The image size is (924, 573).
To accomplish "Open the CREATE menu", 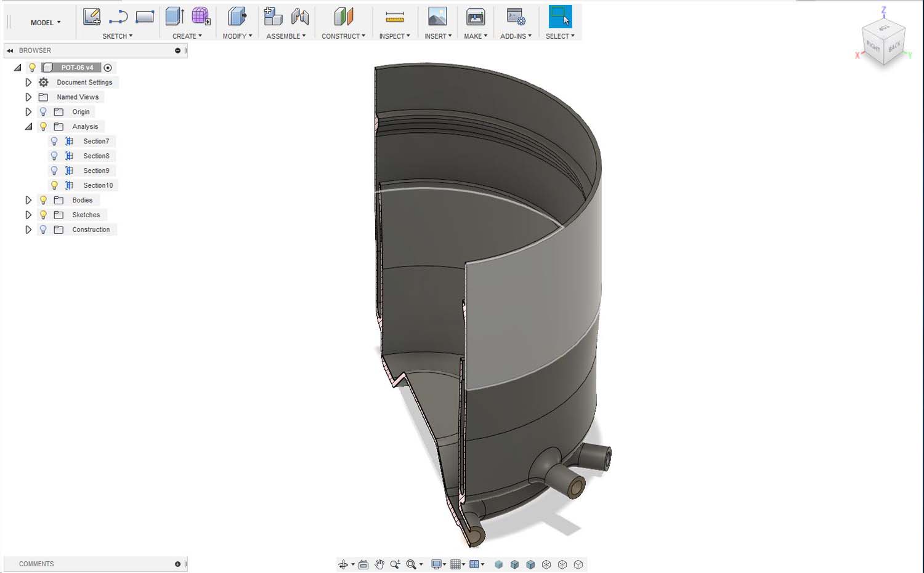I will coord(187,36).
